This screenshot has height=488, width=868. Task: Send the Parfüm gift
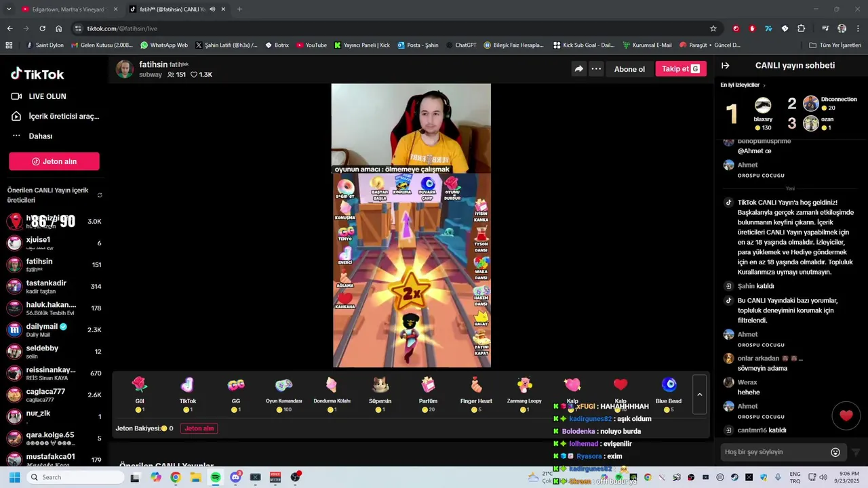click(428, 394)
